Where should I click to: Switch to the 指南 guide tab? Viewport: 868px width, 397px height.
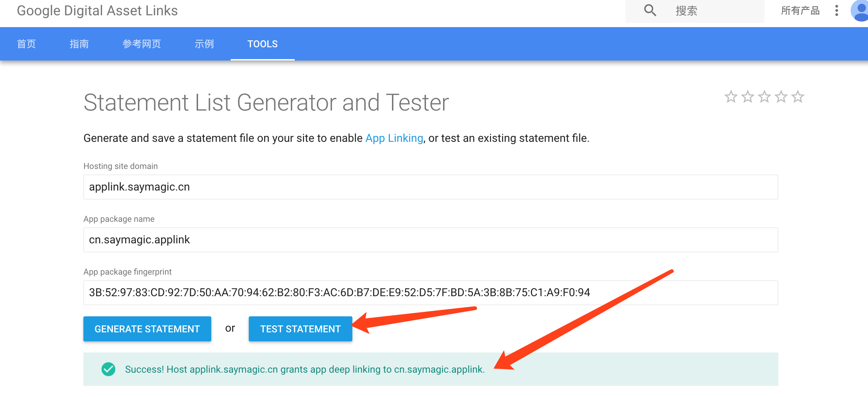click(x=79, y=44)
